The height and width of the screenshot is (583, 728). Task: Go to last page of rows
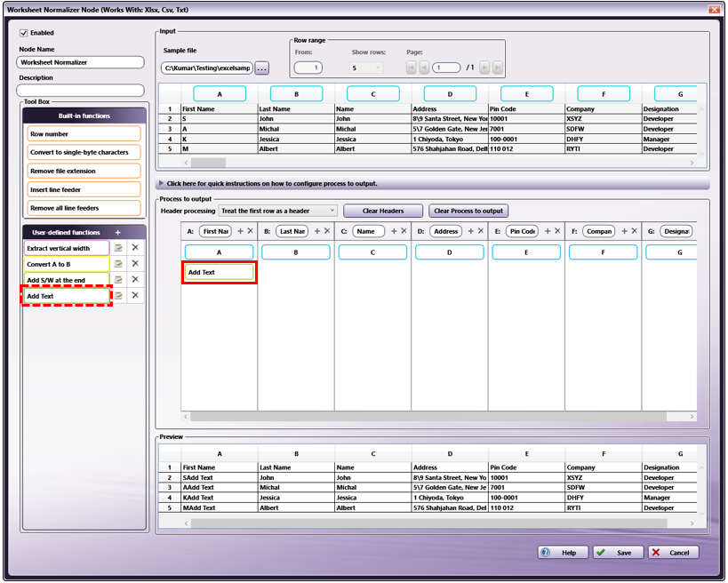click(x=497, y=68)
